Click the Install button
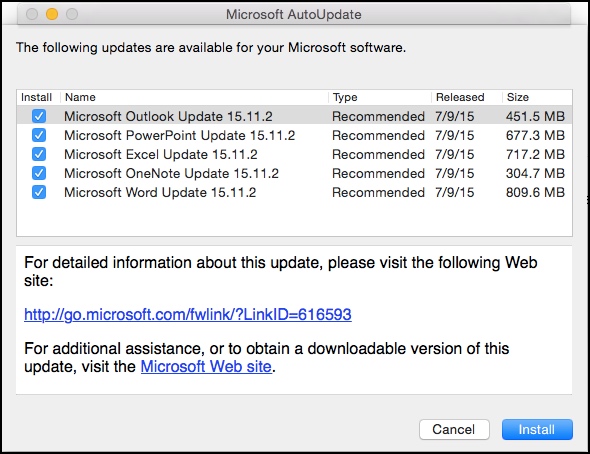The width and height of the screenshot is (590, 454). point(537,429)
